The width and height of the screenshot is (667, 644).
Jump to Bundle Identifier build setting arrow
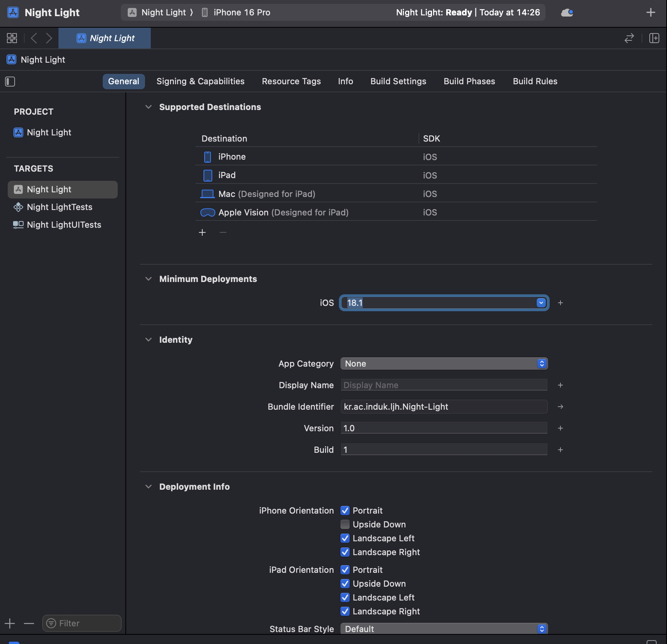click(x=560, y=407)
